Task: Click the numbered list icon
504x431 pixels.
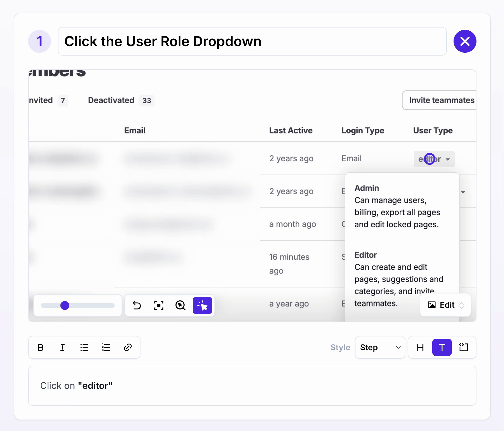Action: click(106, 347)
